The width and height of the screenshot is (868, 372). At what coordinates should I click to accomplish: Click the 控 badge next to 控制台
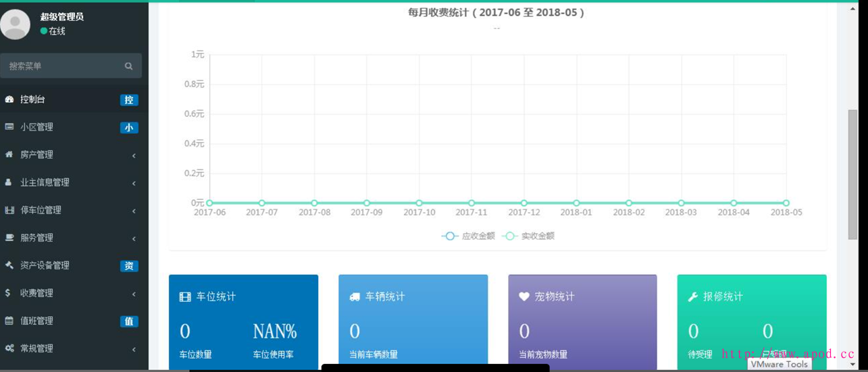coord(129,100)
